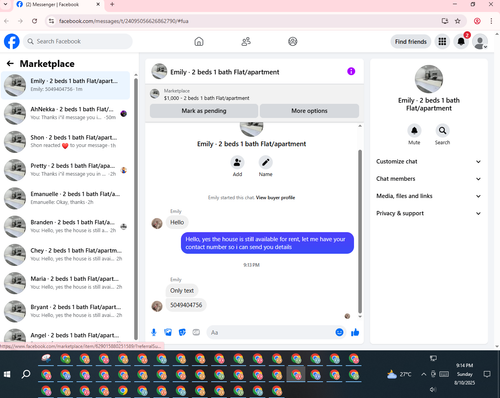
Task: Open Windows Start menu
Action: coord(7,374)
